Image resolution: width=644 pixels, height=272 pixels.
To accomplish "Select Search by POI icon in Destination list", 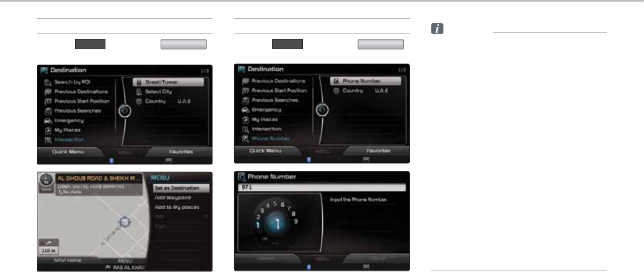I will click(48, 82).
